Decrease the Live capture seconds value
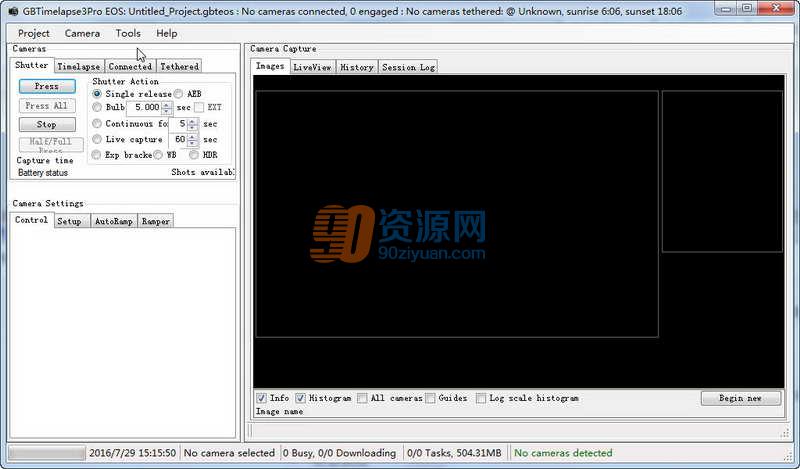The image size is (800, 469). point(192,143)
